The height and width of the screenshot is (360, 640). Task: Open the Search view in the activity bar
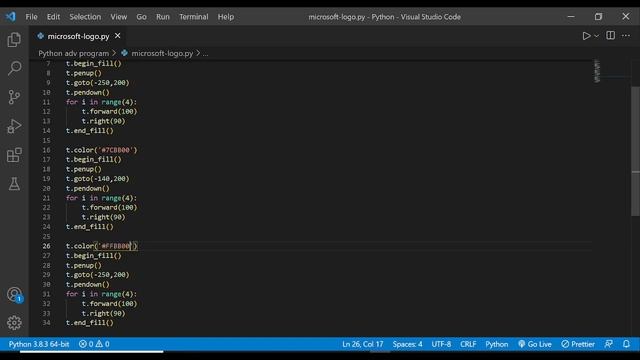tap(14, 68)
